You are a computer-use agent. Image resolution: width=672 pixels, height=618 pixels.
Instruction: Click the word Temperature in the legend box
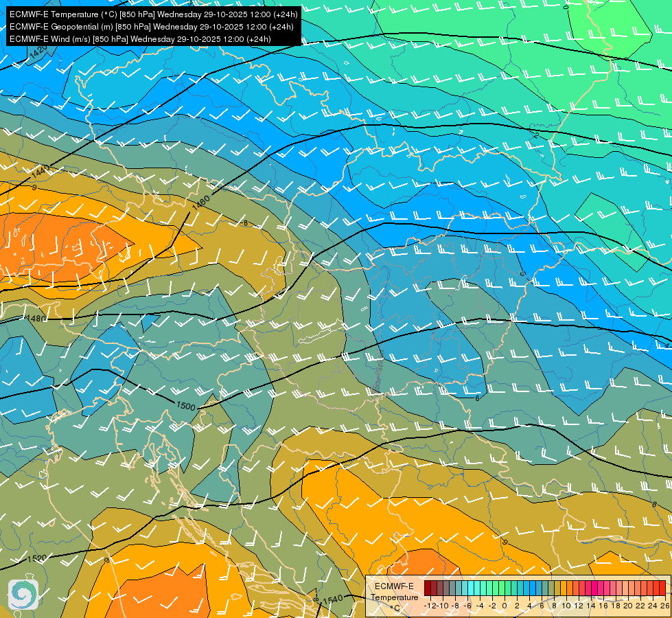click(x=395, y=597)
